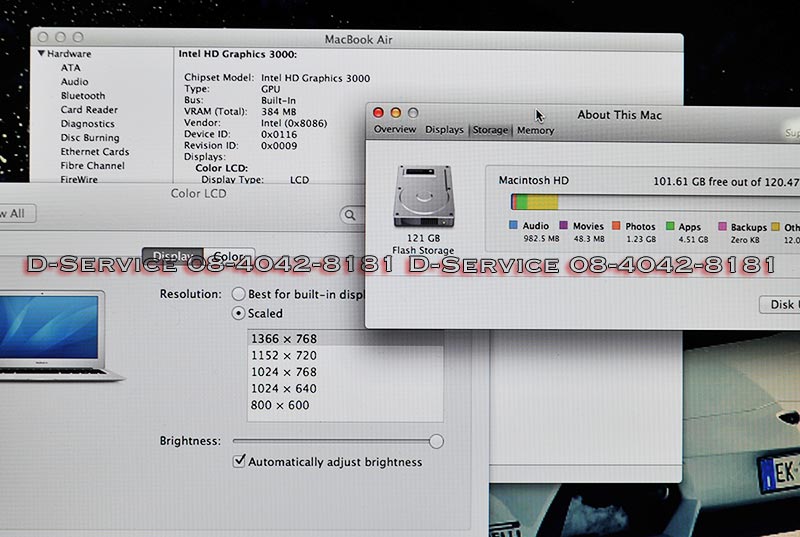
Task: Click the green Apps legend swatch
Action: coord(670,226)
